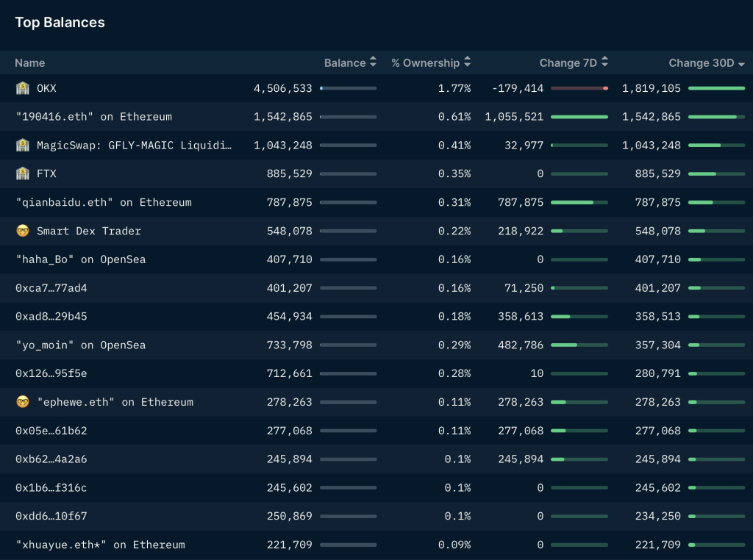Click OKX balance progress bar
Screen dimensions: 753x560
[348, 88]
